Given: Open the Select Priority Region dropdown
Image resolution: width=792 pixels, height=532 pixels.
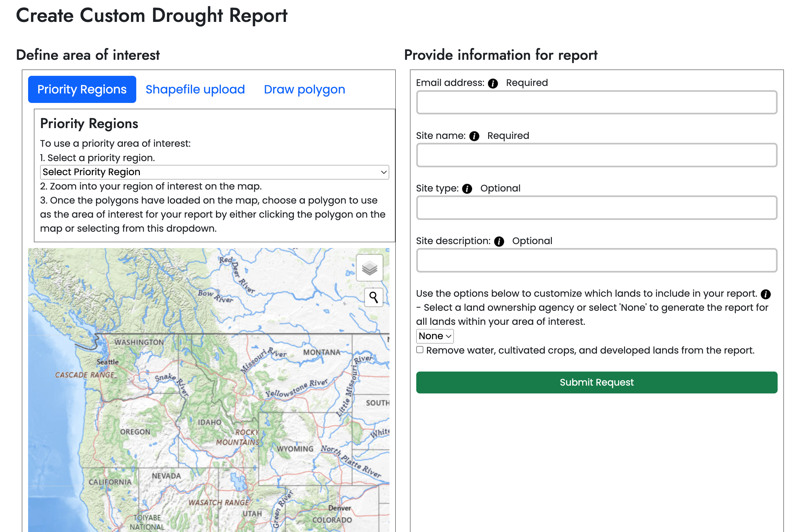Looking at the screenshot, I should (214, 172).
